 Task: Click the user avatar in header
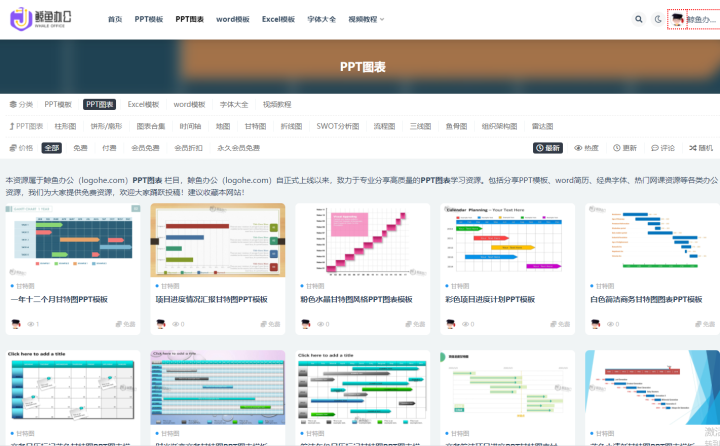pyautogui.click(x=677, y=19)
